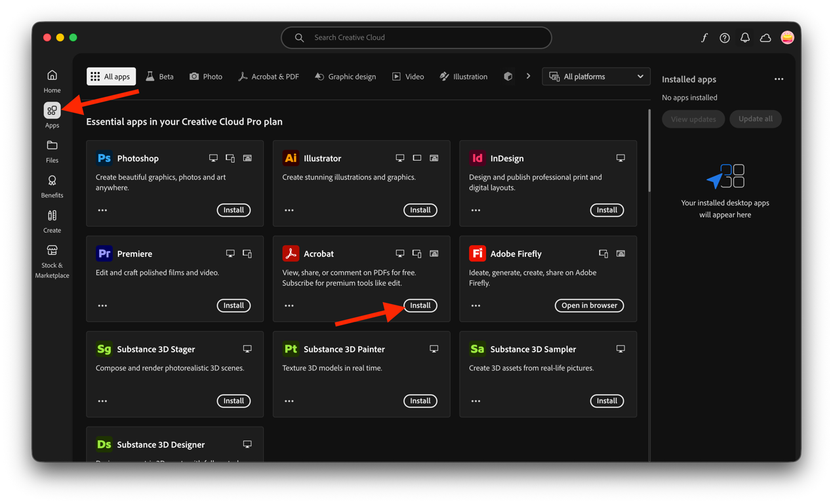
Task: Install Premiere
Action: 234,305
